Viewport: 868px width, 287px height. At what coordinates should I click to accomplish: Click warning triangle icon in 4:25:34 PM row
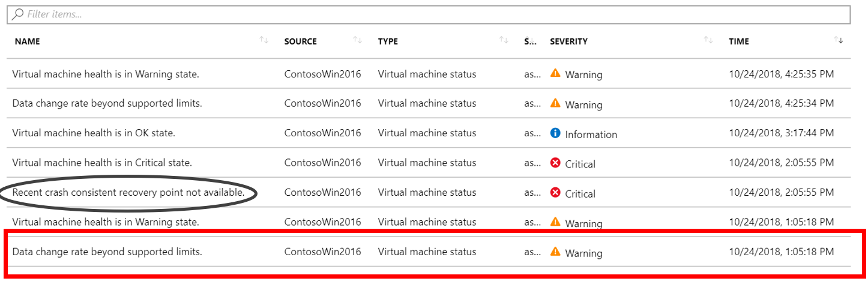[x=555, y=103]
